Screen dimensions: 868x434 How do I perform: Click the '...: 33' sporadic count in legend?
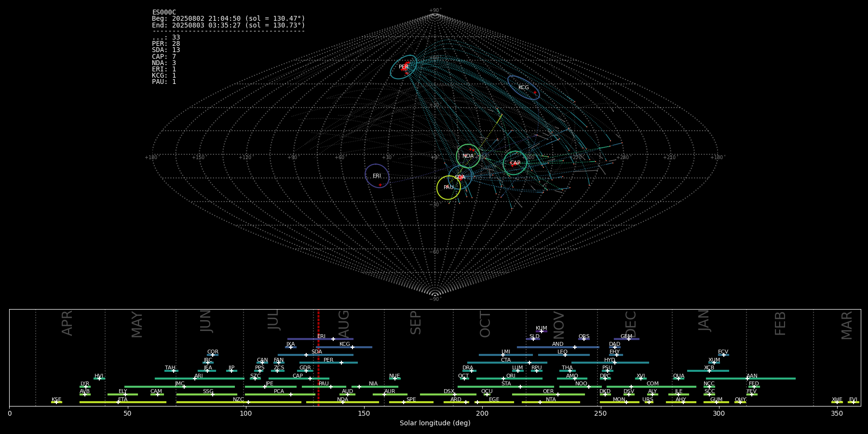166,38
